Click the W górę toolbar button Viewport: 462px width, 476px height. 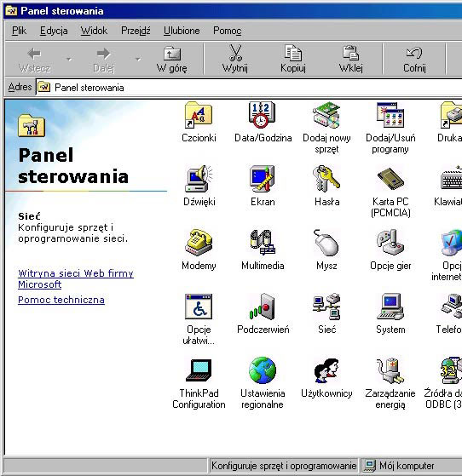coord(171,60)
